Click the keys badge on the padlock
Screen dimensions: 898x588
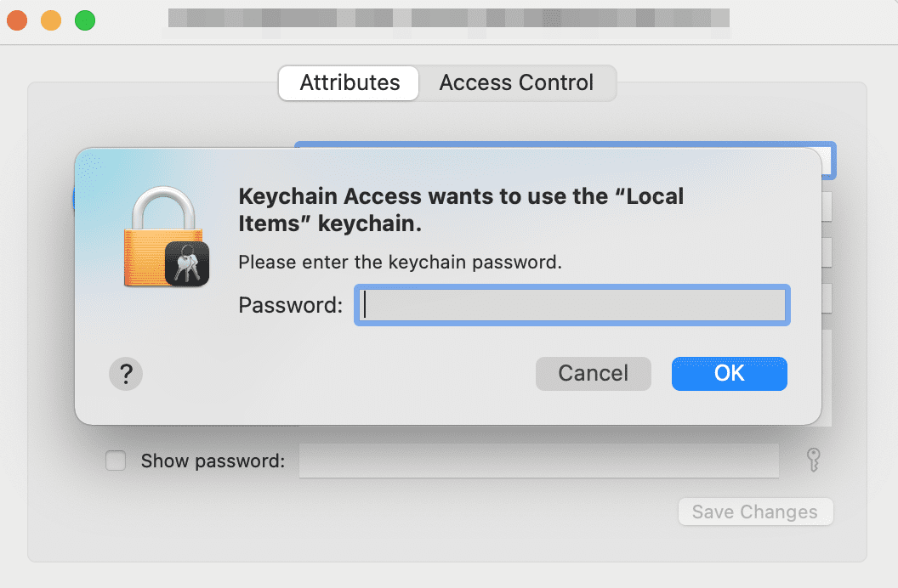186,263
